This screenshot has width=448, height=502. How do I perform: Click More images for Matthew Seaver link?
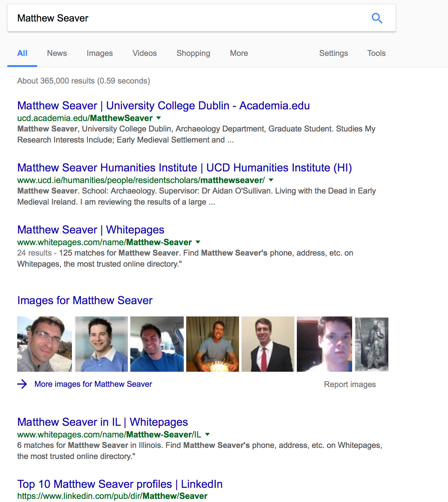click(93, 384)
